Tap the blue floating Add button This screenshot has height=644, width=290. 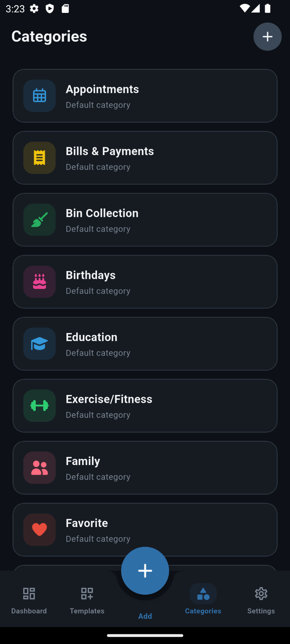click(145, 570)
